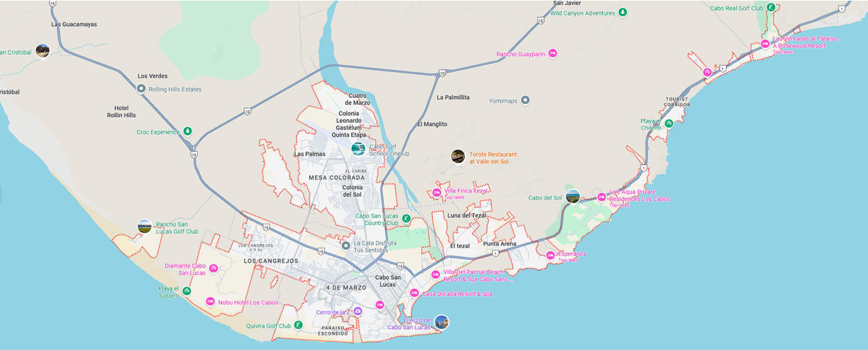Open Las Ventanas al Paraíso hotel pin
Screen dimensions: 868x350
[765, 44]
